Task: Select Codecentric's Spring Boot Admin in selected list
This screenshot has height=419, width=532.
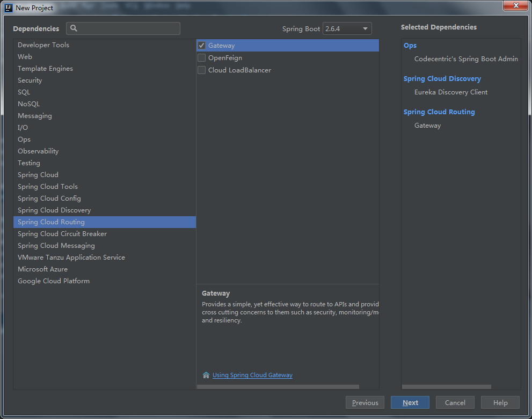Action: coord(466,59)
